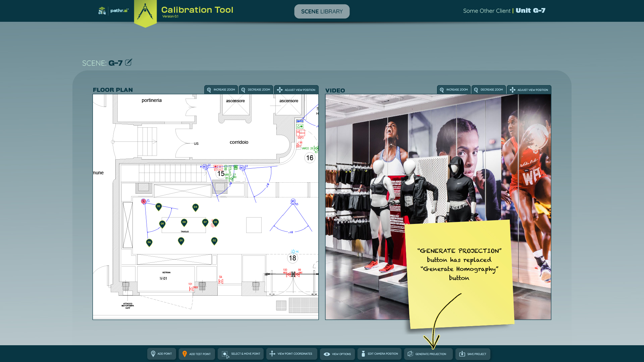Screen dimensions: 644x362
Task: Open the Scene Library
Action: point(322,11)
